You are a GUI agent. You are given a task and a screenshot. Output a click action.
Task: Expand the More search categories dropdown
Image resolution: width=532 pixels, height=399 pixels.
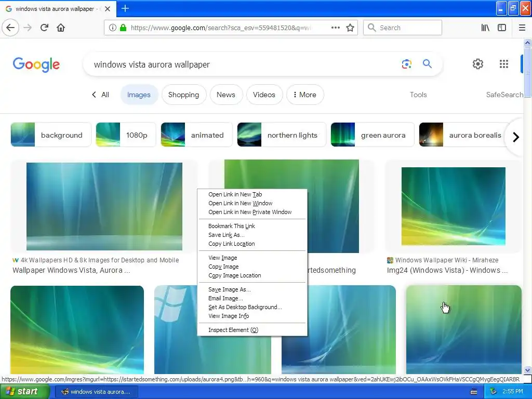point(304,95)
